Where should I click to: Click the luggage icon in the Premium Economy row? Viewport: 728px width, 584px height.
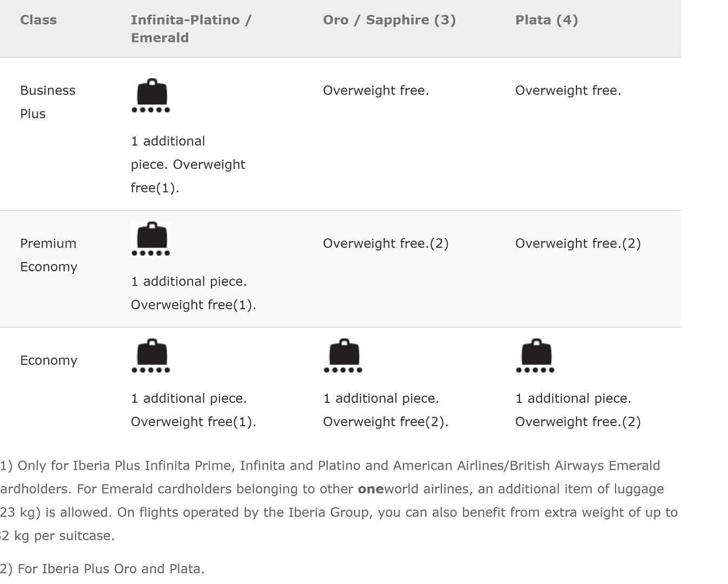pyautogui.click(x=151, y=238)
